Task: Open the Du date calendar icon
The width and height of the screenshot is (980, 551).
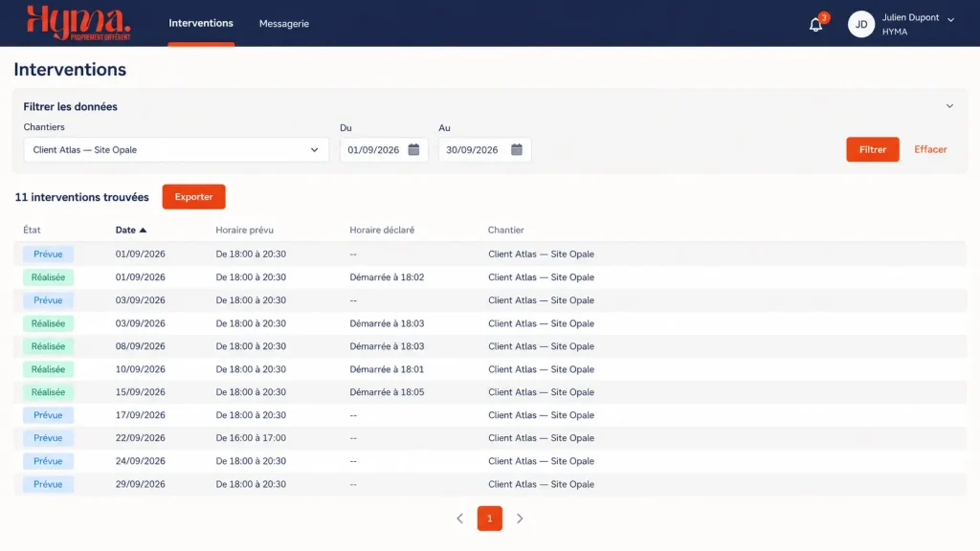Action: tap(413, 150)
